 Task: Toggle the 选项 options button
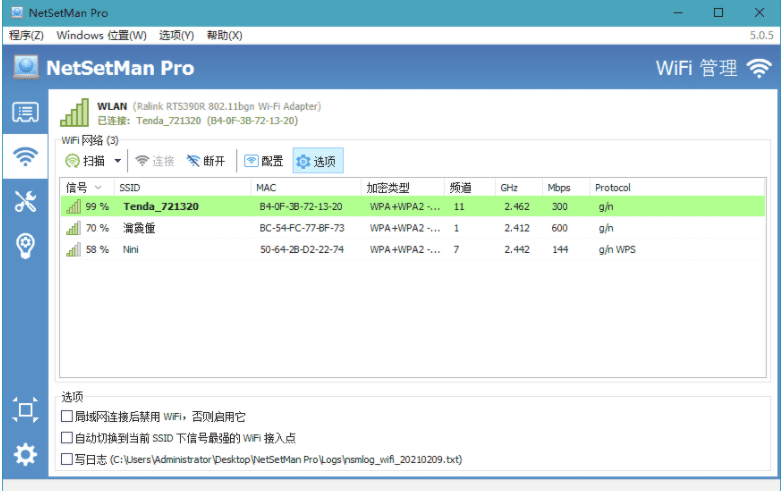(x=318, y=161)
